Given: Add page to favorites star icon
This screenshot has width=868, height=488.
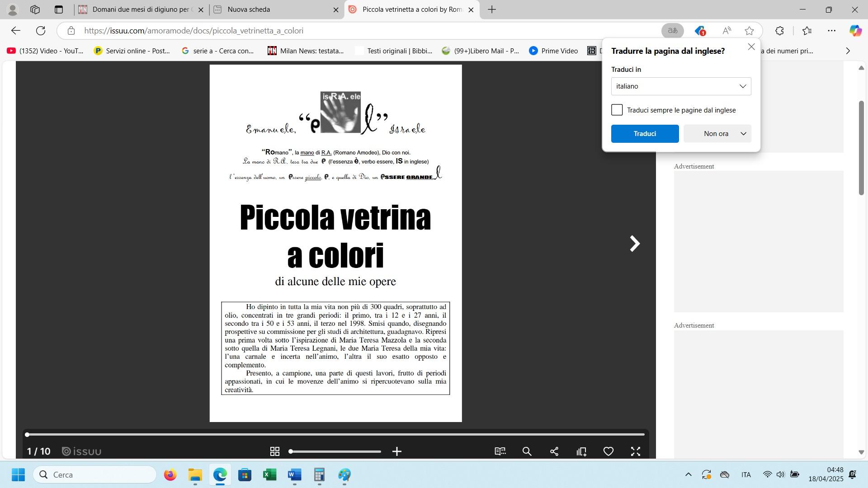Looking at the screenshot, I should point(749,31).
